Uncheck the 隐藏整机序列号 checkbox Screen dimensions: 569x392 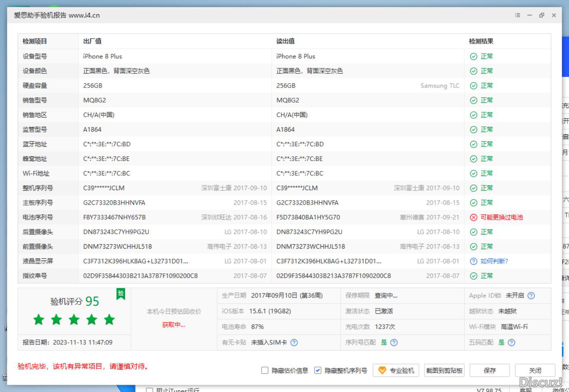pos(318,370)
